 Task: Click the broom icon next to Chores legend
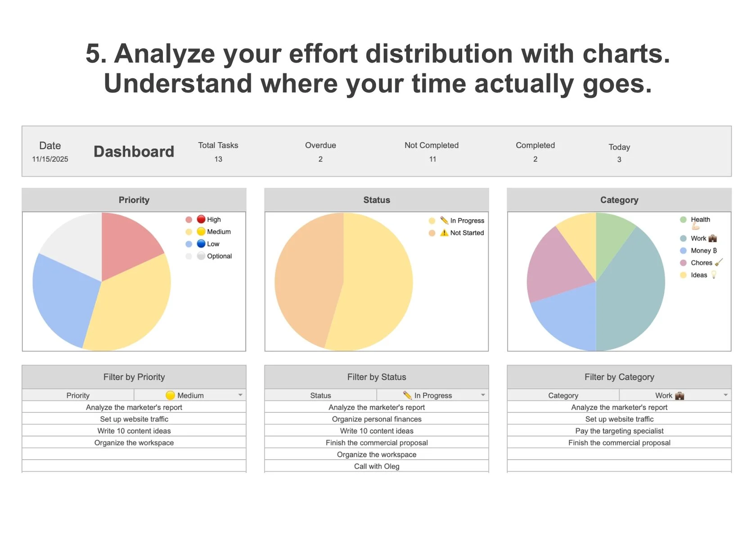click(x=719, y=262)
